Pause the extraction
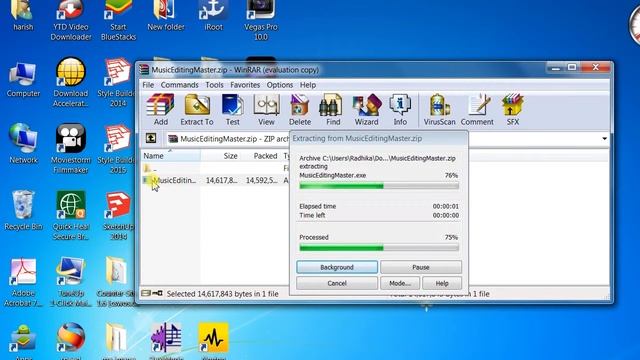Screen dimensions: 640x360 [421, 267]
